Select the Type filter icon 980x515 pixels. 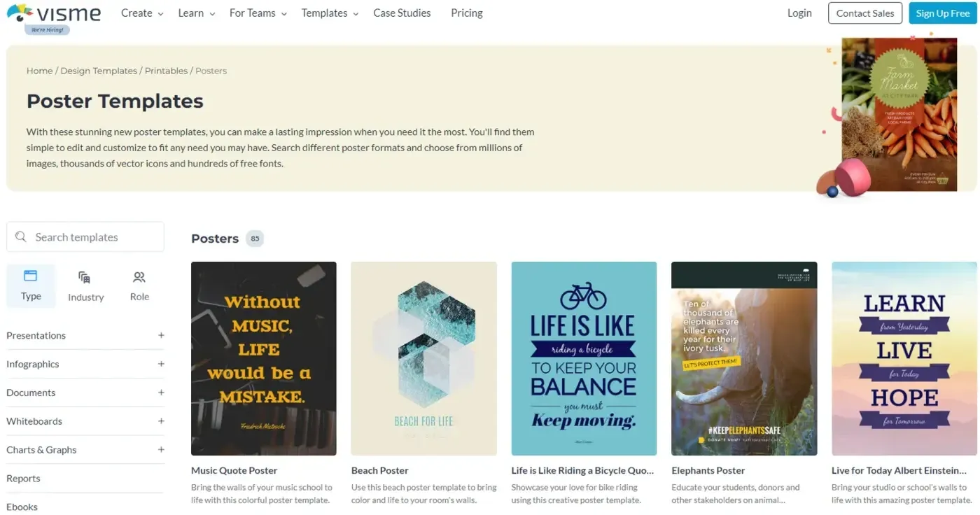pos(30,276)
